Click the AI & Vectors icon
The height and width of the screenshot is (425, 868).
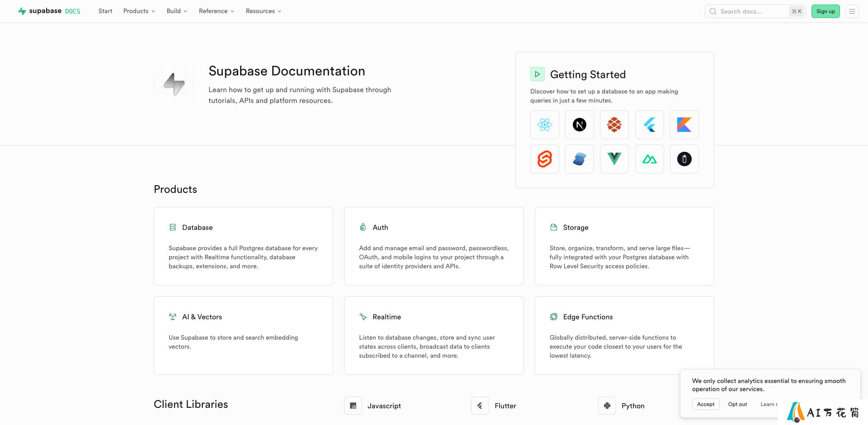click(173, 317)
